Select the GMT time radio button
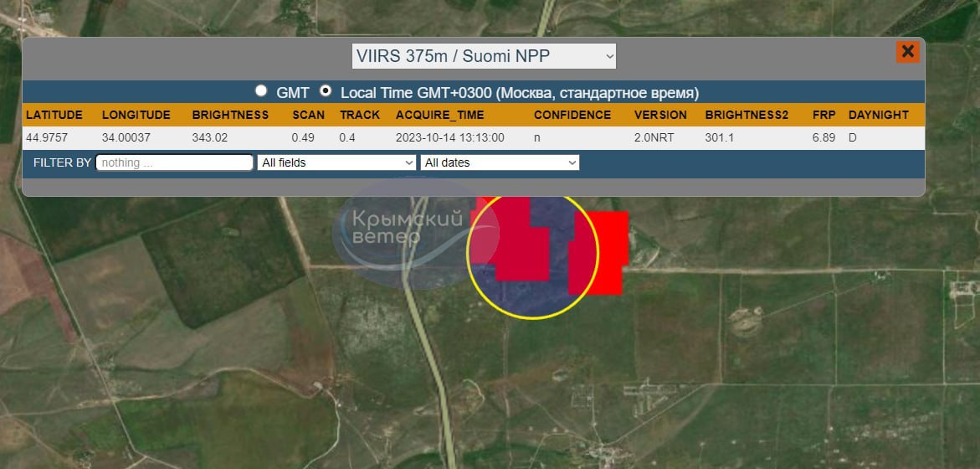The image size is (980, 469). click(261, 90)
